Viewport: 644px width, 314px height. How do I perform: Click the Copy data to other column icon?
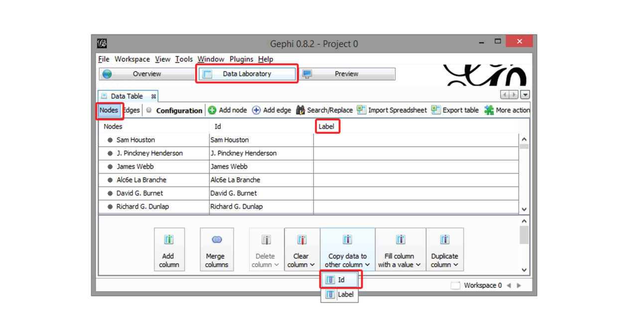tap(347, 240)
